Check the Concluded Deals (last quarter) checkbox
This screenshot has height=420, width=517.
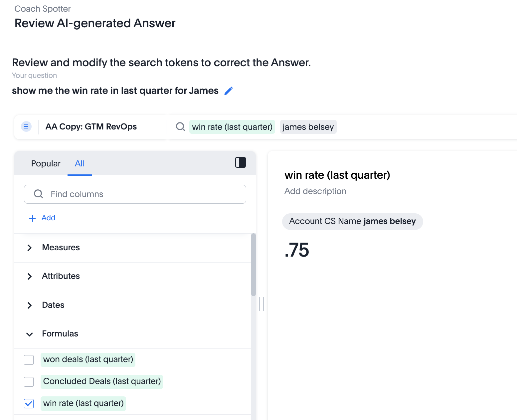(29, 382)
